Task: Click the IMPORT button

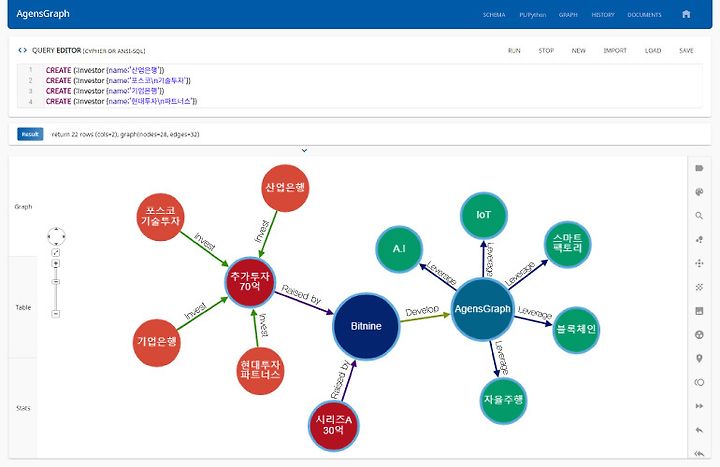Action: [615, 51]
